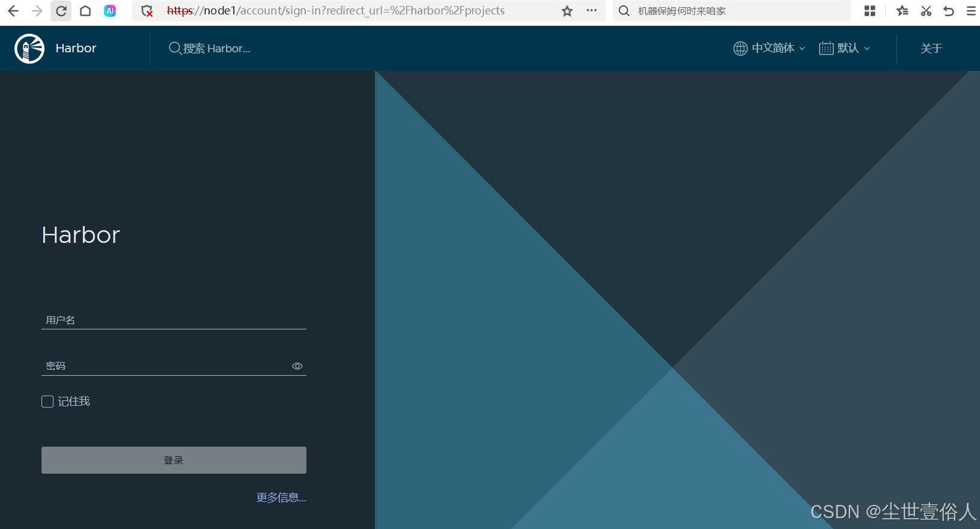Click the browser search box text
Image resolution: width=980 pixels, height=529 pixels.
(681, 11)
